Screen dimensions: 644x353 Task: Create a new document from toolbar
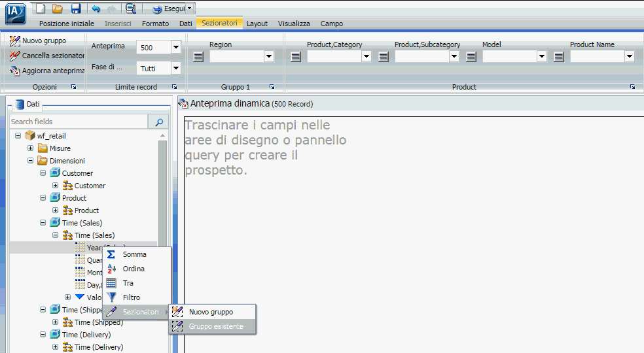tap(41, 8)
